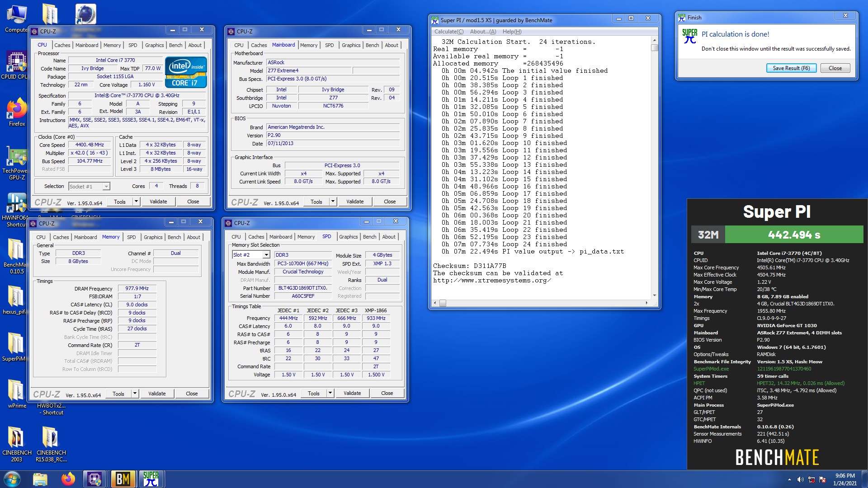Click http://www.xtremesystems.org/ text line
The height and width of the screenshot is (488, 868).
click(492, 280)
